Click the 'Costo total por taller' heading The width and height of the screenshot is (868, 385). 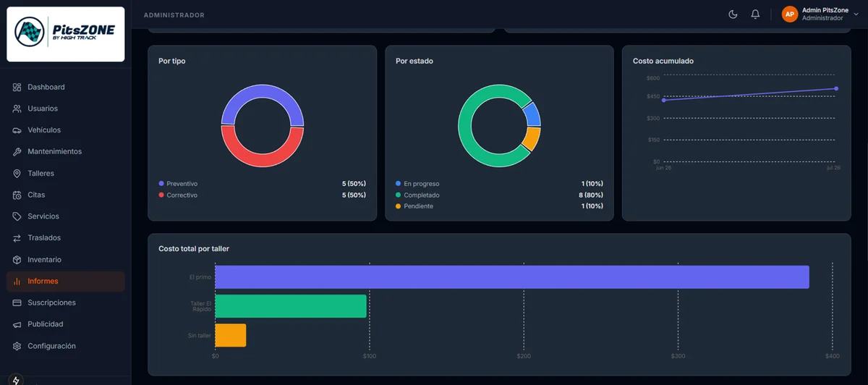pos(194,249)
